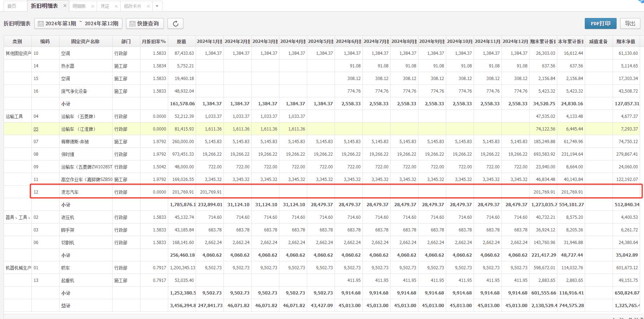This screenshot has width=644, height=319.
Task: Click the 2024年6月 column header
Action: [x=348, y=41]
